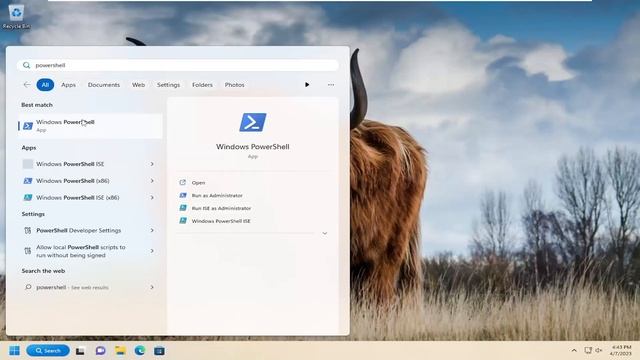Go back with the left arrow button
Viewport: 640px width, 360px height.
[27, 85]
